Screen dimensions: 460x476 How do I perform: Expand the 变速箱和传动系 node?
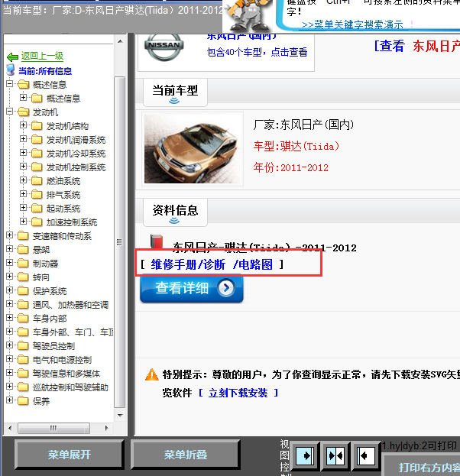tap(9, 235)
